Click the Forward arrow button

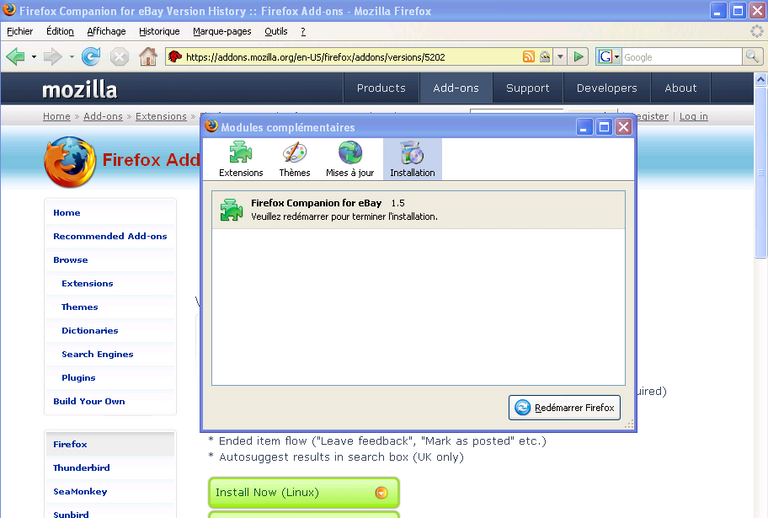click(52, 57)
